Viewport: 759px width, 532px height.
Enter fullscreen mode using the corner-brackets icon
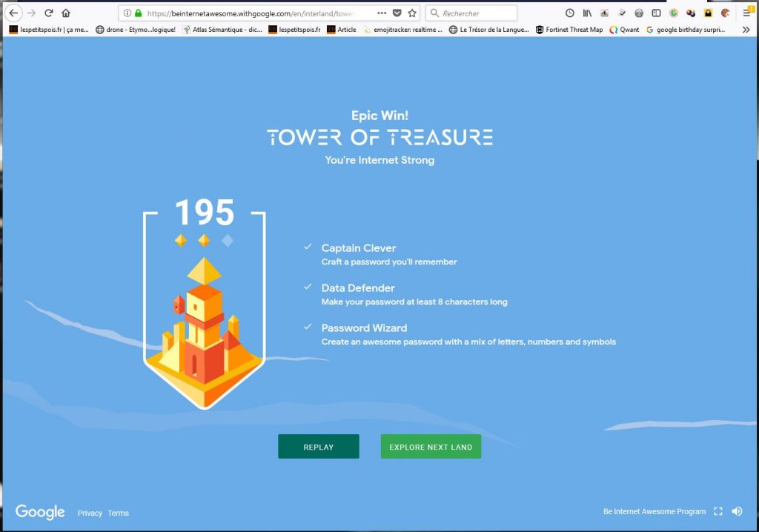tap(717, 511)
